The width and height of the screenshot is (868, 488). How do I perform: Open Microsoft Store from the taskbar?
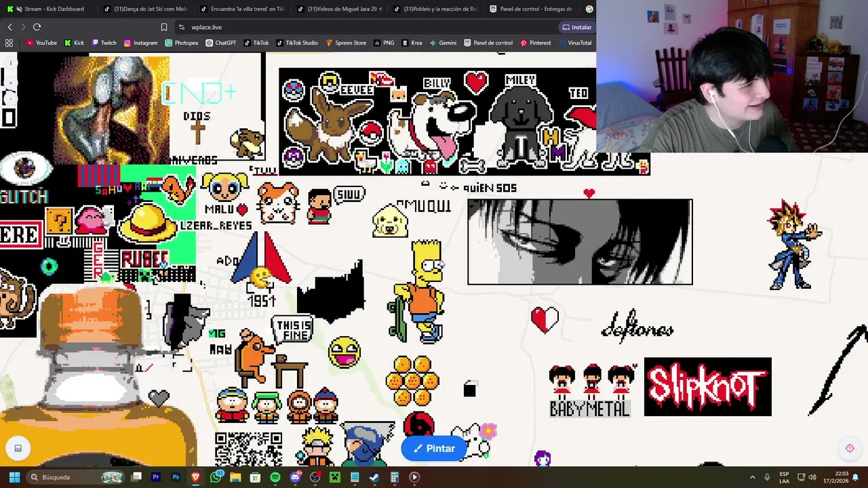pos(255,477)
